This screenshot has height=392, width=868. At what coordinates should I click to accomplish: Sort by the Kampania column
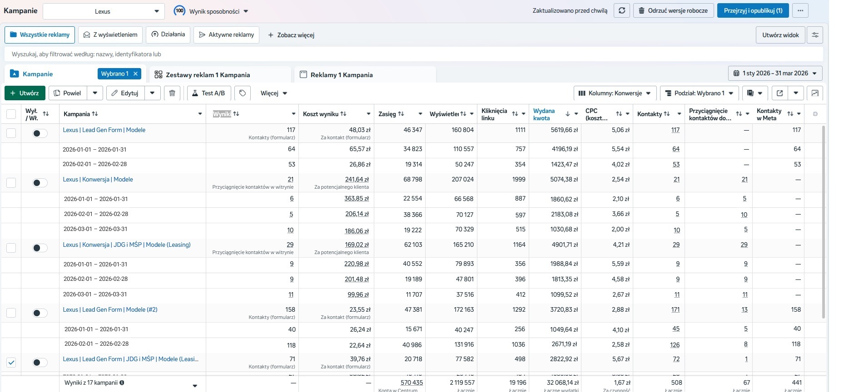click(95, 114)
